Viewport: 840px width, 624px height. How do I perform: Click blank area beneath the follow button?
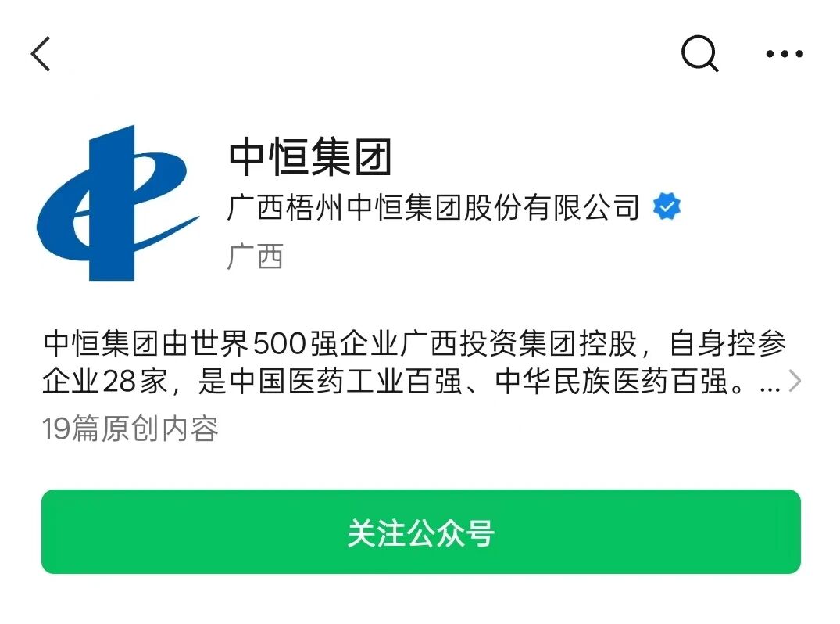421,599
